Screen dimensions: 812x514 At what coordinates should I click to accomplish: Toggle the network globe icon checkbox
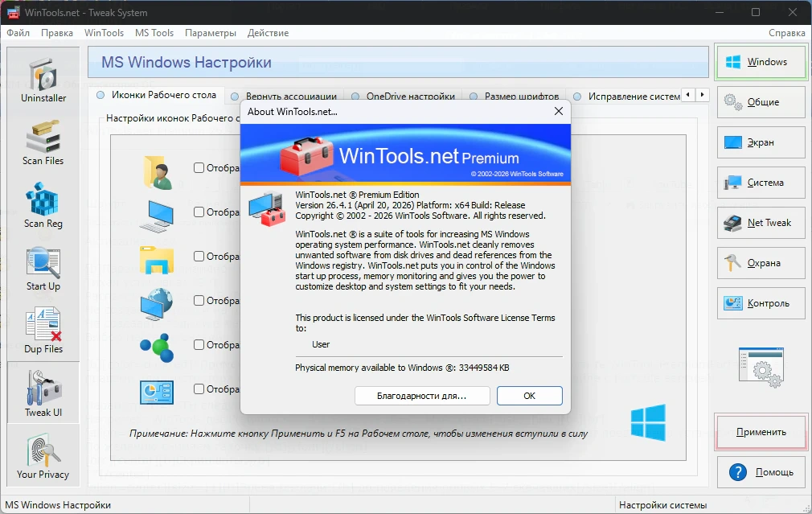199,301
